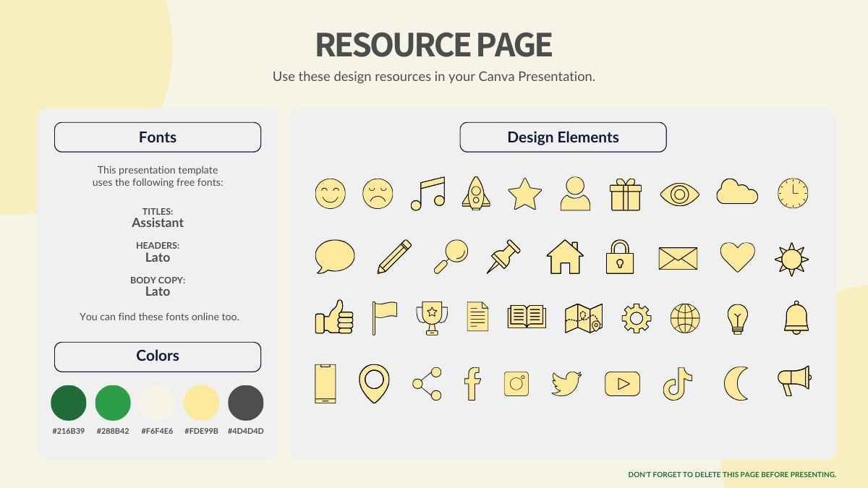The height and width of the screenshot is (488, 868).
Task: Select the Lato font under HEADERS
Action: pyautogui.click(x=158, y=257)
